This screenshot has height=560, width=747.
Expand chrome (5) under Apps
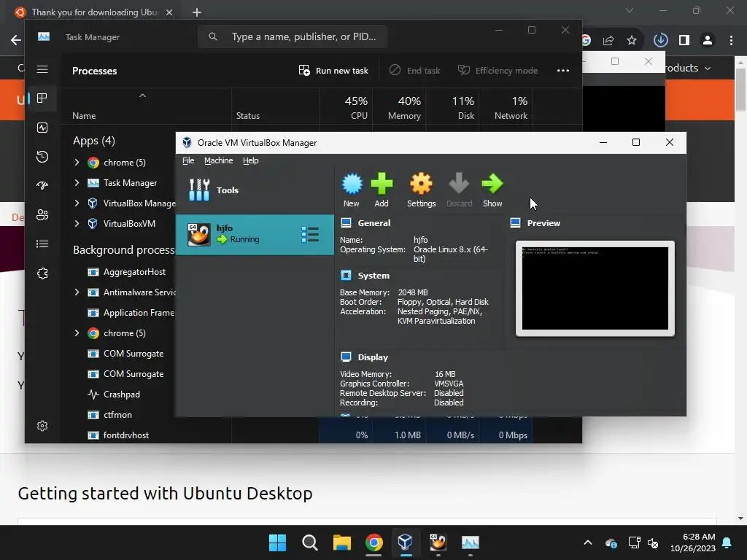point(77,163)
